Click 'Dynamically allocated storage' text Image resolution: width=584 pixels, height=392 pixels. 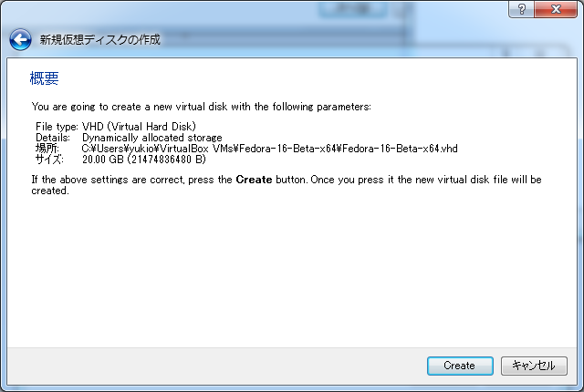(151, 137)
